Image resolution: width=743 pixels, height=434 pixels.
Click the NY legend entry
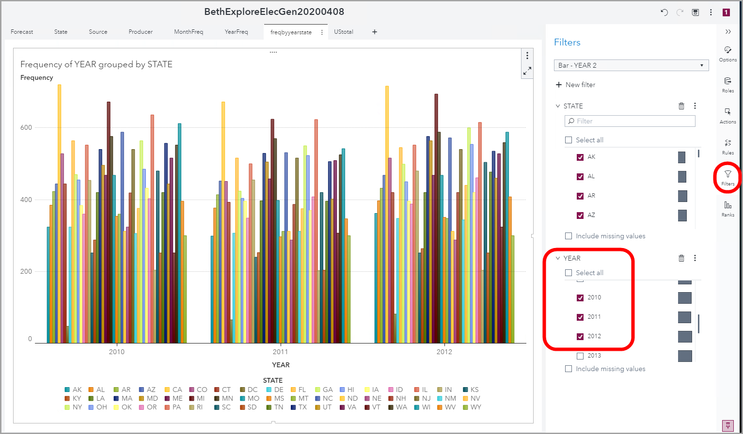point(75,407)
